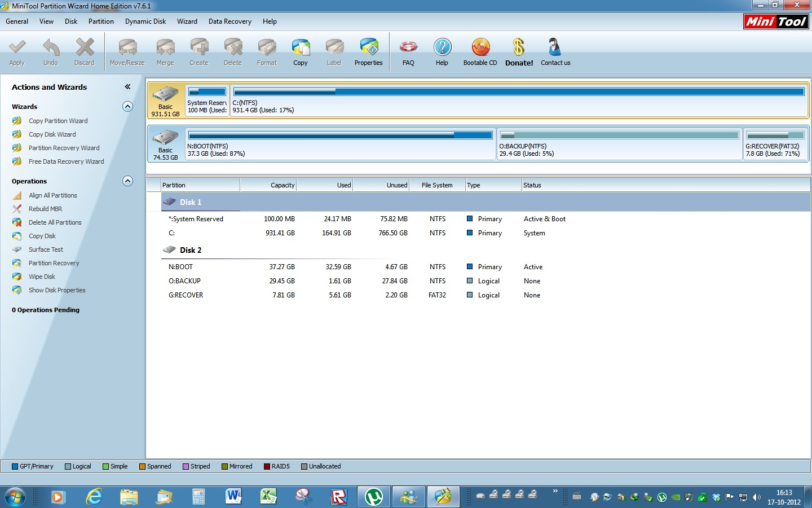Collapse the Actions and Wizards panel

point(127,87)
